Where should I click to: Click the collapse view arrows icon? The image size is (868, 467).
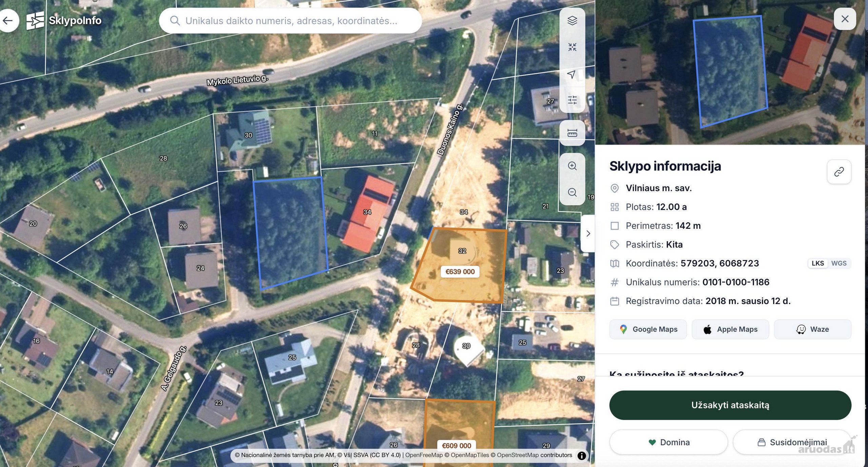tap(572, 47)
